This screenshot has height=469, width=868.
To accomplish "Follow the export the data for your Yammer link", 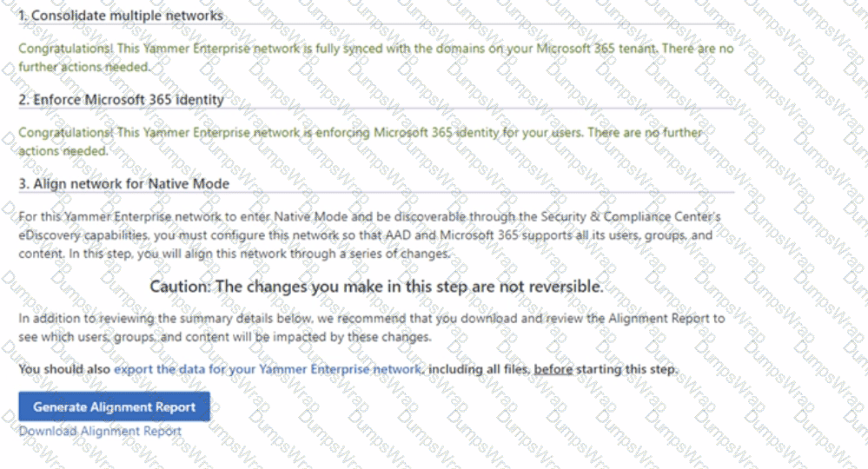I will tap(268, 370).
